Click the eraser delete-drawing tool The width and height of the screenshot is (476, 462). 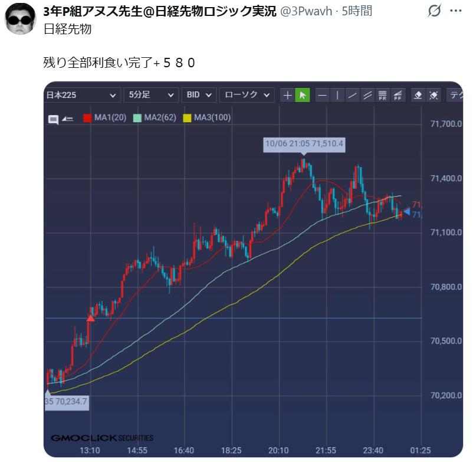point(418,96)
